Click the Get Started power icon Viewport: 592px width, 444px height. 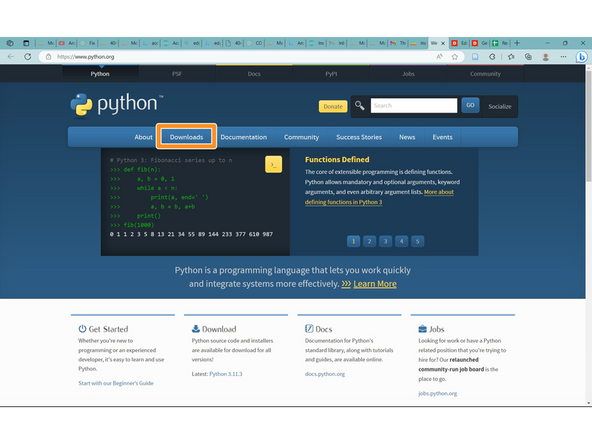(x=82, y=328)
